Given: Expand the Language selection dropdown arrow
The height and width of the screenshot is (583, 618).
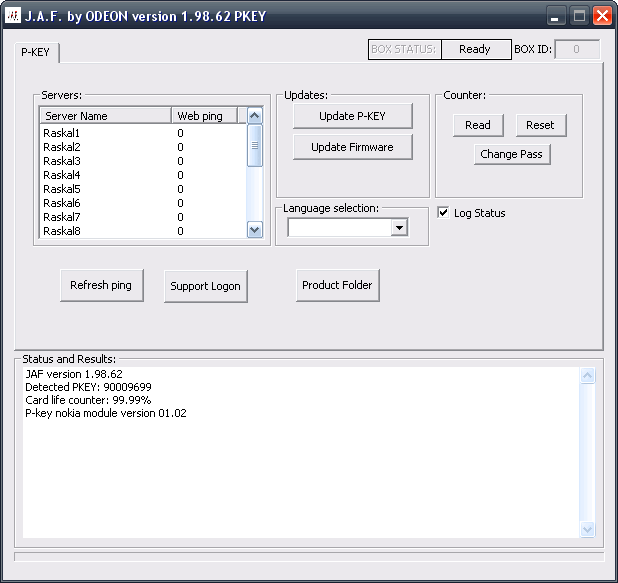Looking at the screenshot, I should click(399, 227).
